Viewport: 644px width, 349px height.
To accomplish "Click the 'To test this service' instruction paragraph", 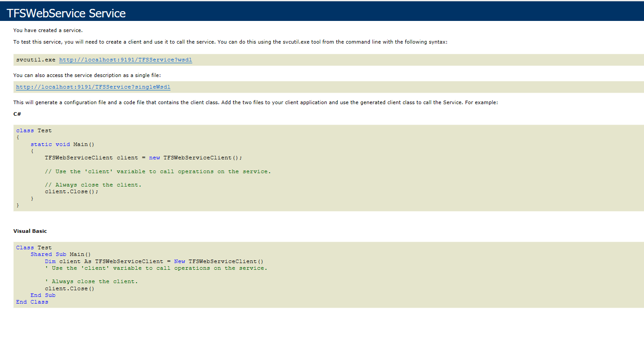I will point(230,42).
